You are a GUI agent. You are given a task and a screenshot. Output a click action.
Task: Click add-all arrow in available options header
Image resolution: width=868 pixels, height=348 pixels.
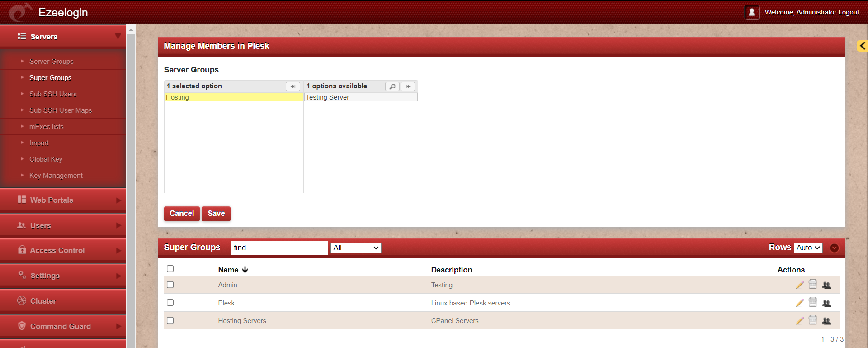pyautogui.click(x=408, y=86)
